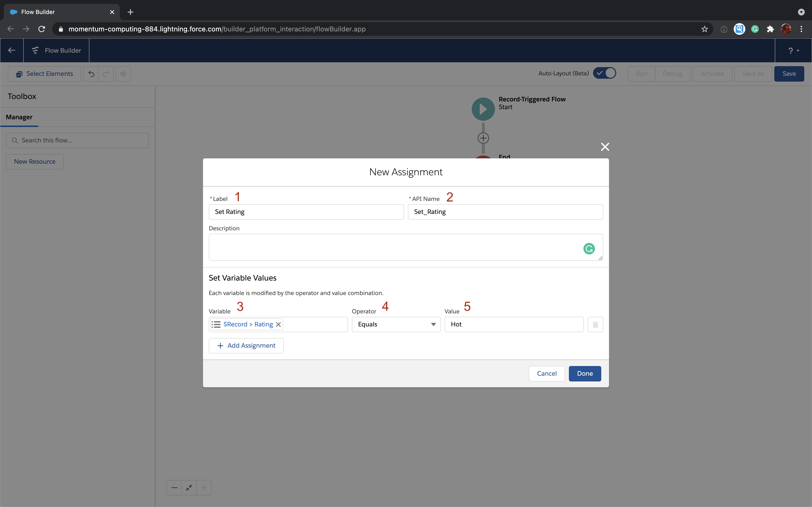Click the Chrome extensions puzzle icon
The width and height of the screenshot is (812, 507).
[x=770, y=29]
